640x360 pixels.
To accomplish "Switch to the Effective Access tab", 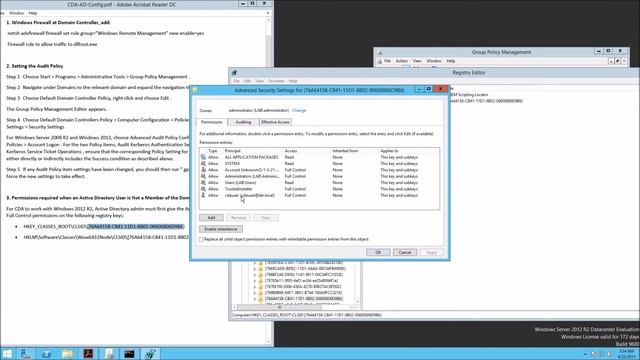I will tap(276, 122).
